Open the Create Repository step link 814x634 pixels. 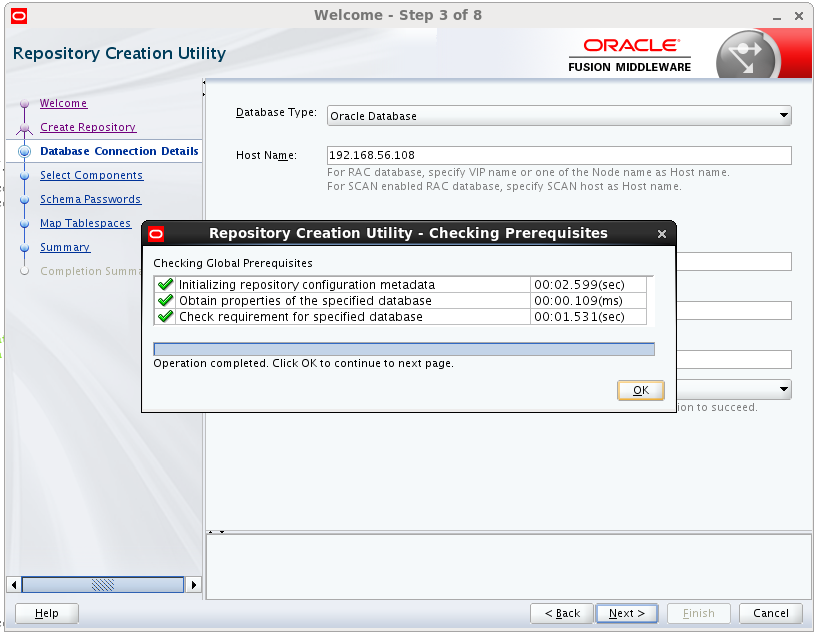coord(88,127)
